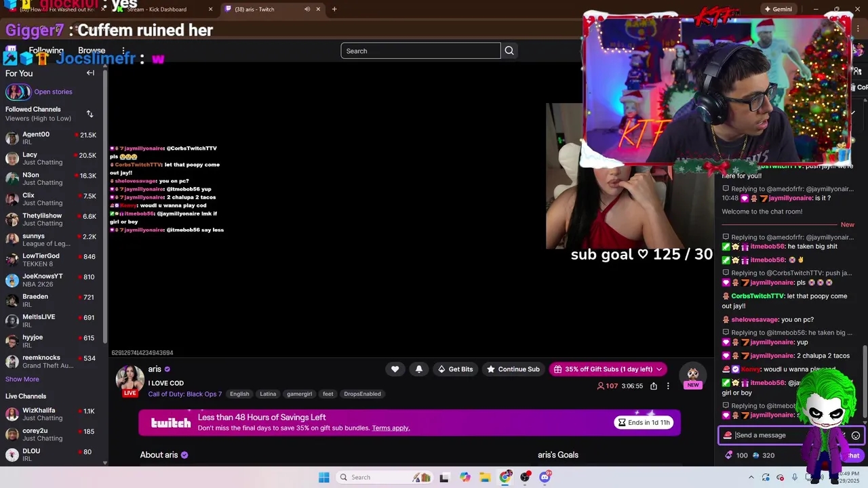
Task: Open MeltIsLIVE channel in sidebar
Action: (x=52, y=321)
